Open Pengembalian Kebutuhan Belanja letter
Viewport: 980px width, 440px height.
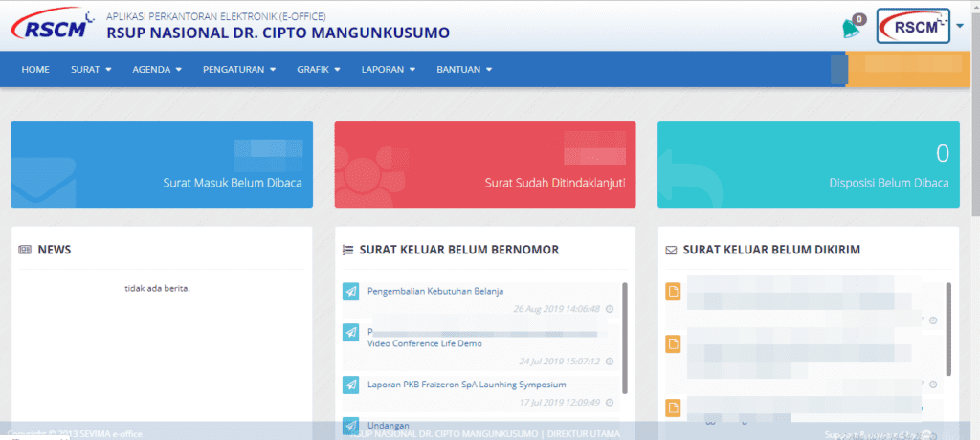(x=435, y=291)
